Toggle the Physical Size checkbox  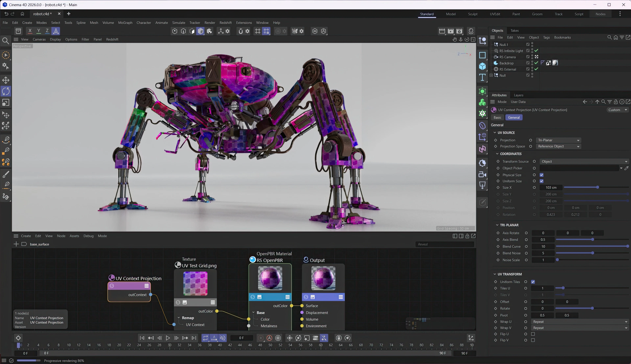pos(541,175)
